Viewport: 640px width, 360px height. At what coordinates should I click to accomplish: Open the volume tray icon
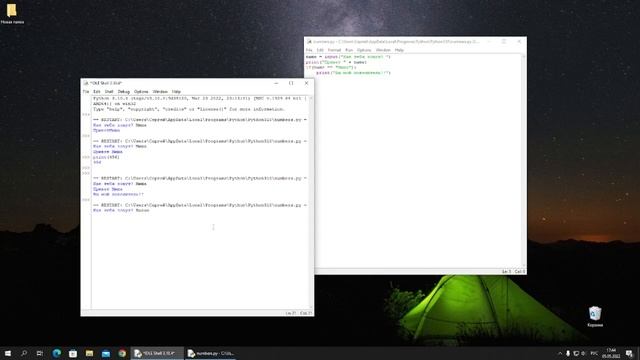coord(583,353)
